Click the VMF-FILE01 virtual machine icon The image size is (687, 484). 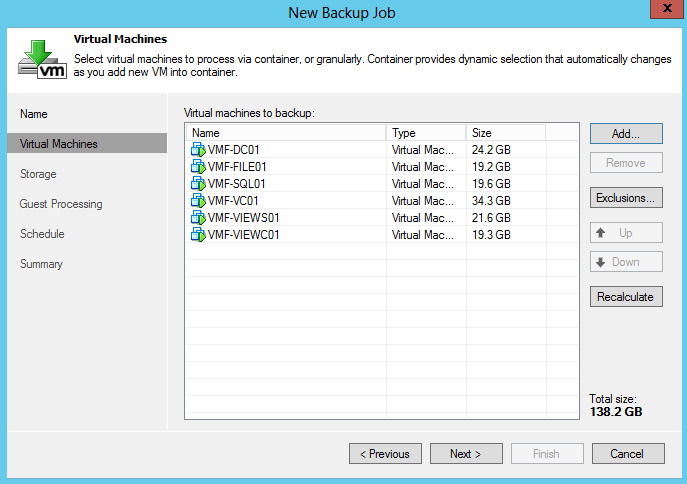point(197,167)
